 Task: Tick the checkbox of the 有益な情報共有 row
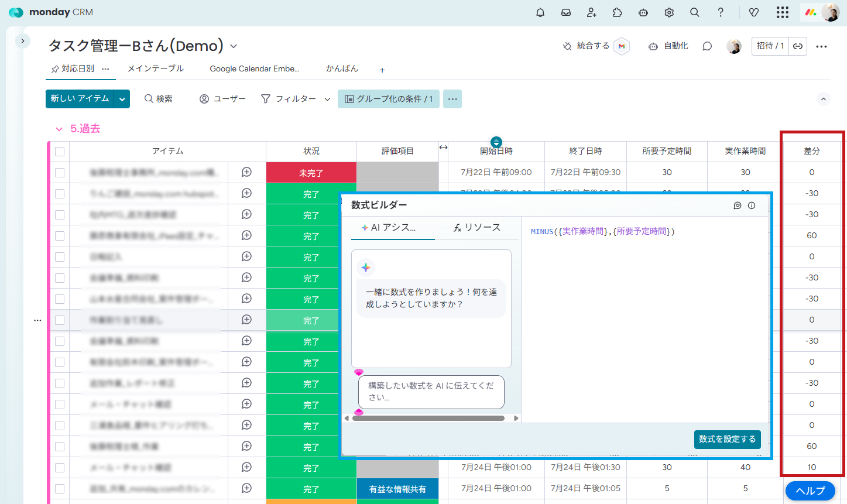point(60,489)
